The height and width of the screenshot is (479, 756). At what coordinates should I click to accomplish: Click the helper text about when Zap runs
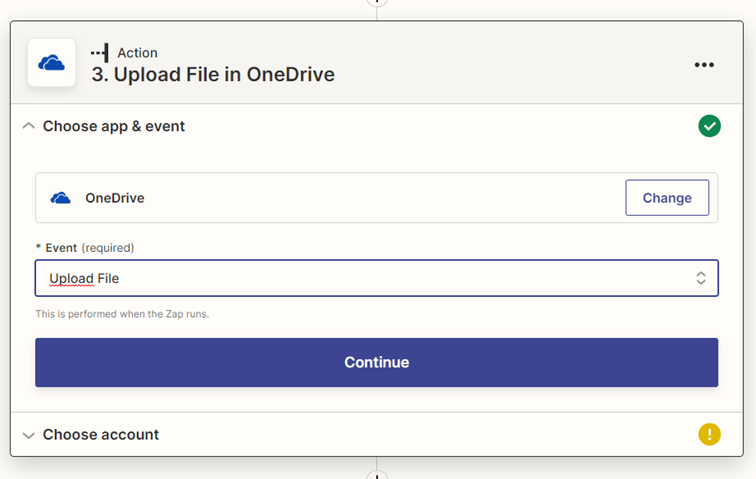coord(122,314)
